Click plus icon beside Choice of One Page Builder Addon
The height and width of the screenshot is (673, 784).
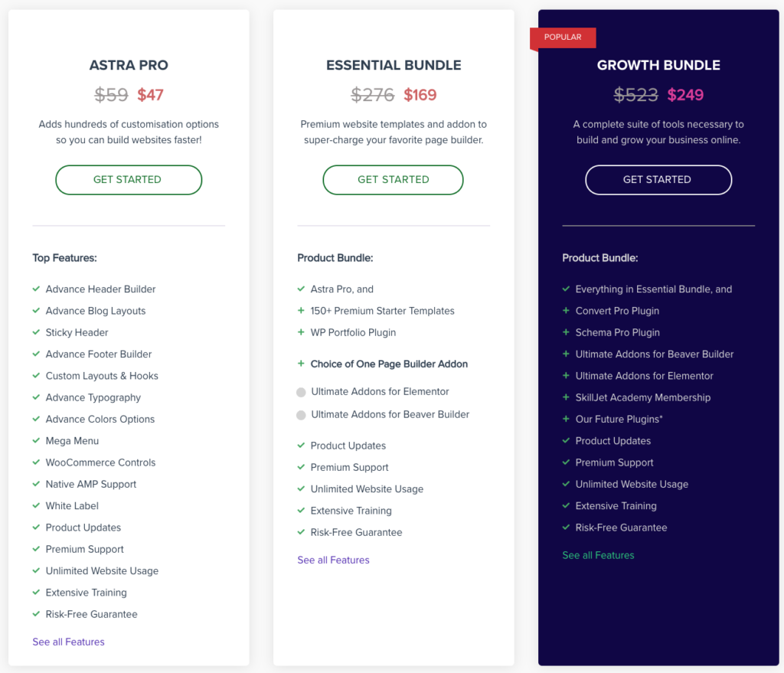301,364
